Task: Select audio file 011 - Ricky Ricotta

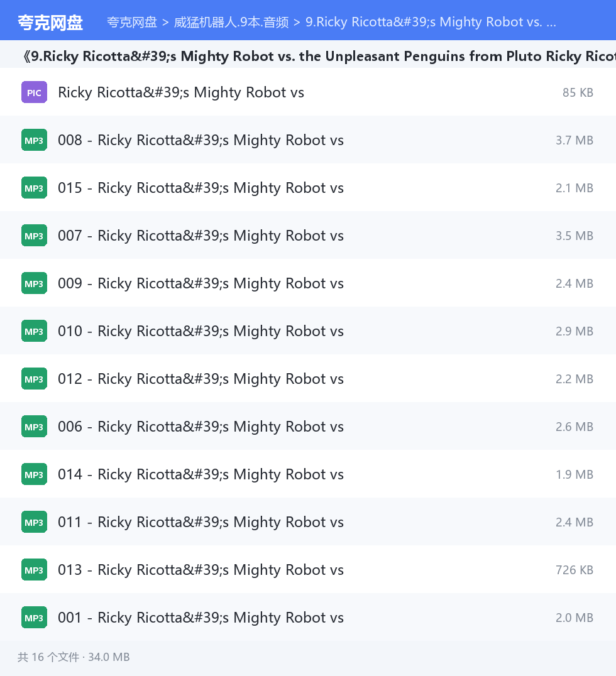Action: pos(201,522)
